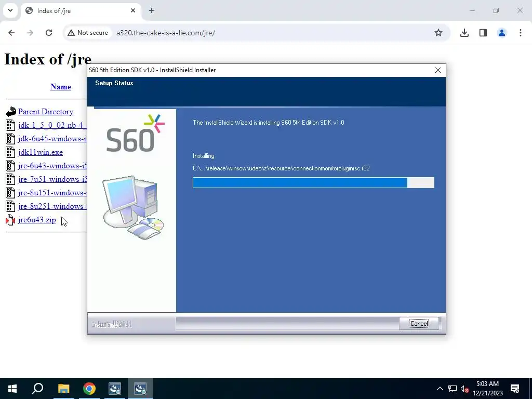Click binary icon beside jre-7u51-windows
The height and width of the screenshot is (399, 532).
click(10, 179)
